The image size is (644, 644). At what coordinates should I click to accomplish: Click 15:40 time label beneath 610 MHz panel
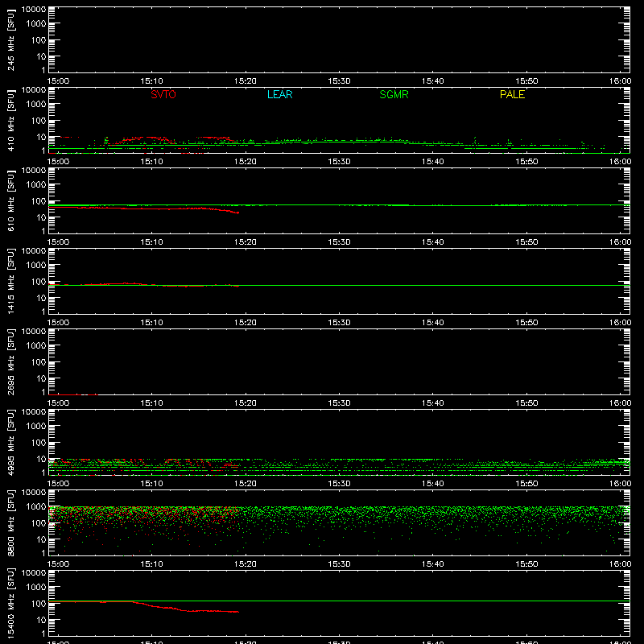pos(433,242)
